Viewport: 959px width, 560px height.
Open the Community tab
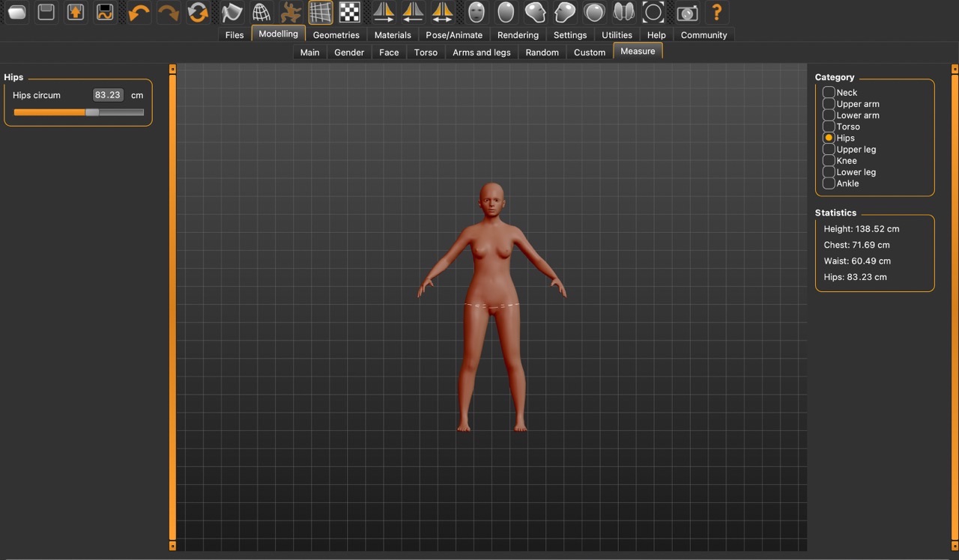[x=704, y=35]
